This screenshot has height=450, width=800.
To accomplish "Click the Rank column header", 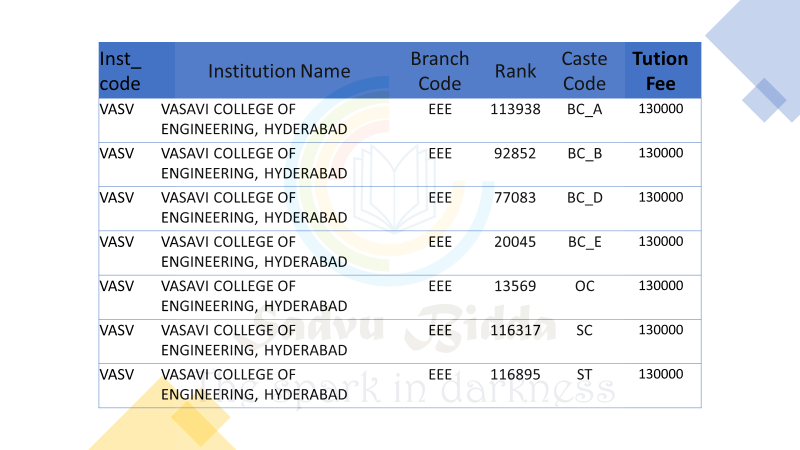I will click(x=515, y=71).
